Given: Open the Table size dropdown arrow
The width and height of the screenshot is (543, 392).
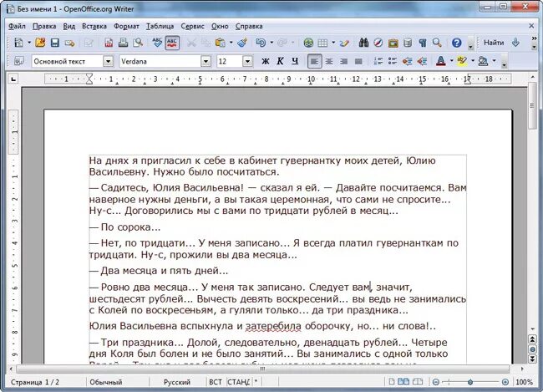Looking at the screenshot, I should 333,43.
